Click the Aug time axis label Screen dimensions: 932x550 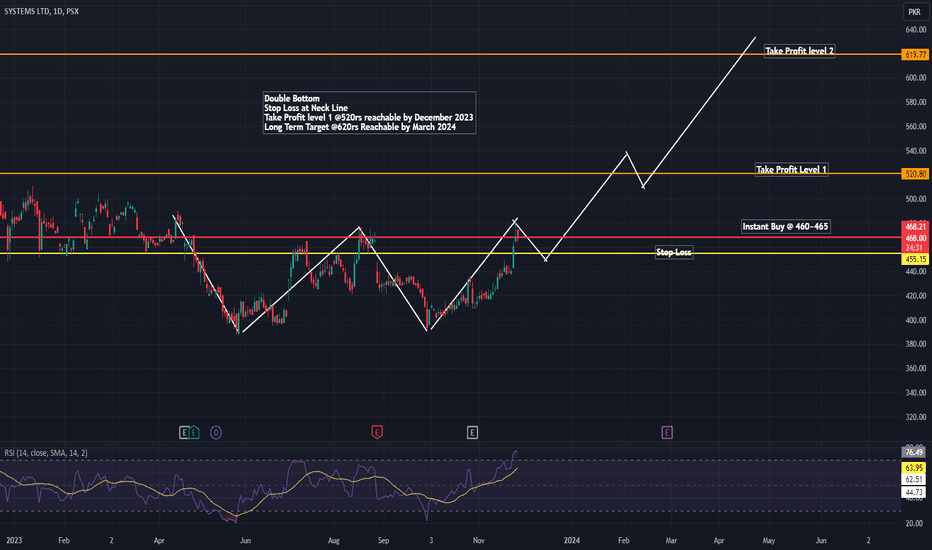click(334, 540)
